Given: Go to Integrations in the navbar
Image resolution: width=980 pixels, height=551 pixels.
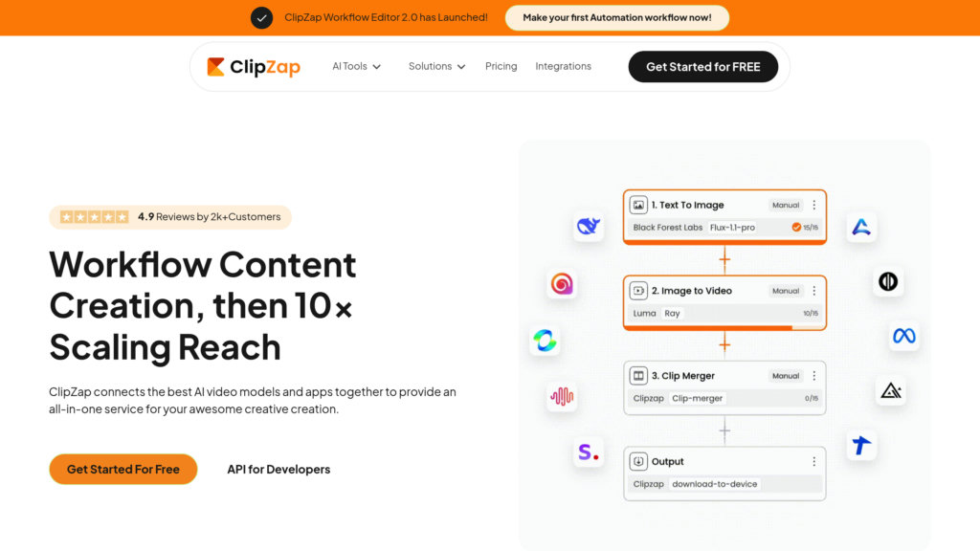Looking at the screenshot, I should (563, 67).
